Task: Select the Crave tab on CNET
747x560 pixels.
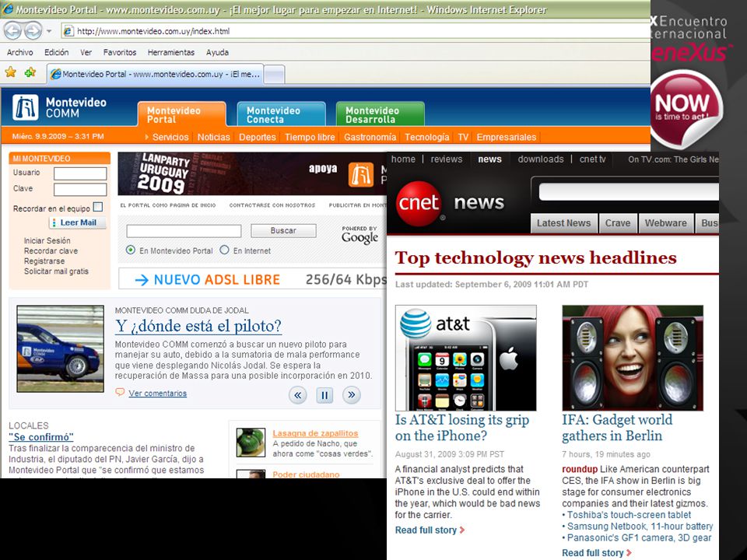Action: 617,223
